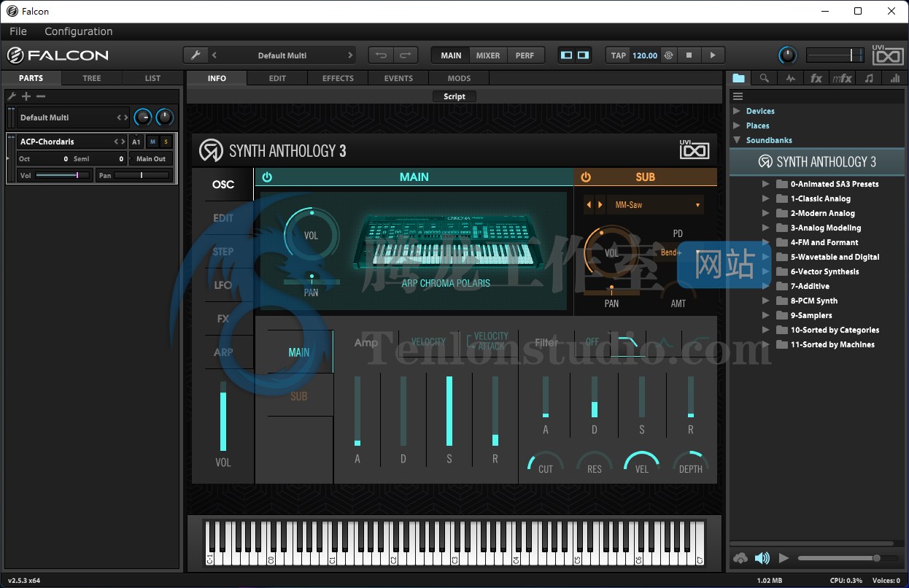
Task: Go to next multi preset arrow
Action: [x=350, y=55]
